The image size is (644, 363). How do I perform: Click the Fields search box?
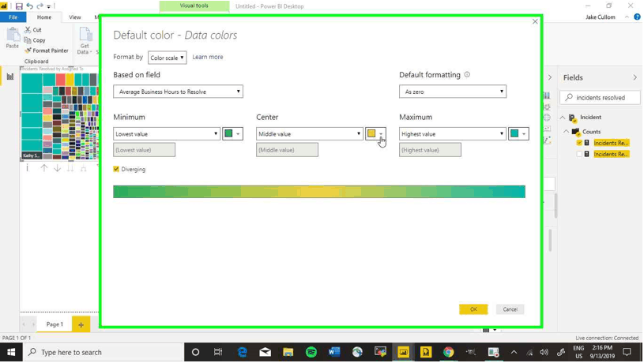click(x=600, y=98)
